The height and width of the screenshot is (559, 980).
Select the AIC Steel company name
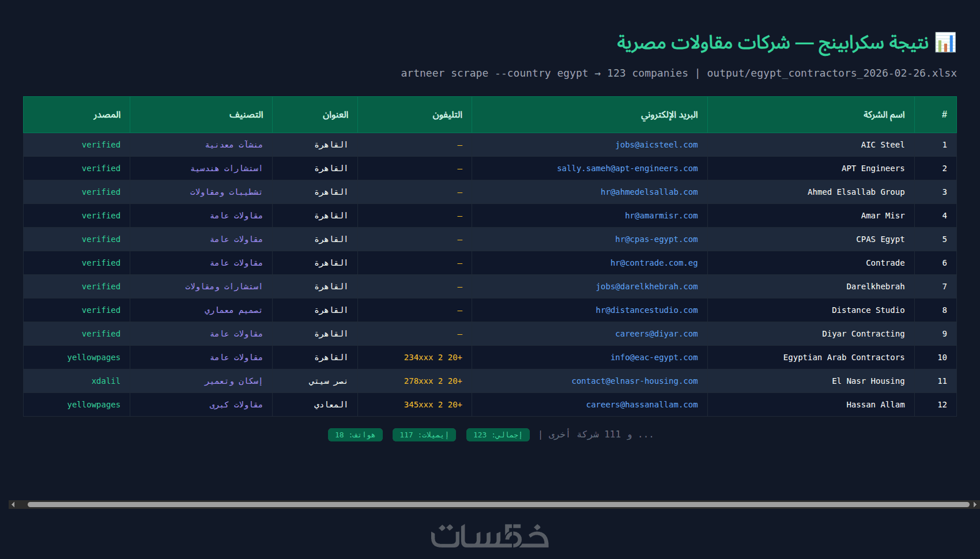tap(883, 145)
